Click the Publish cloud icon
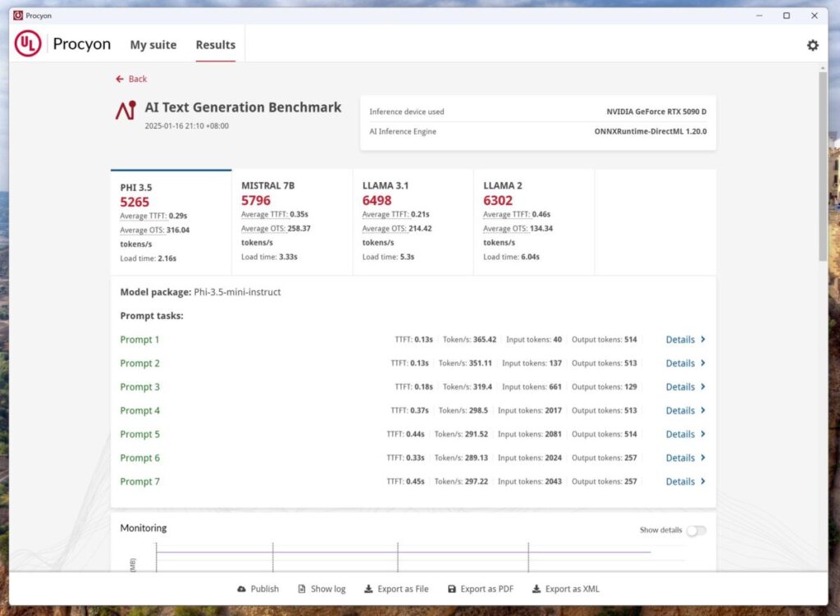Viewport: 840px width, 616px height. coord(242,589)
